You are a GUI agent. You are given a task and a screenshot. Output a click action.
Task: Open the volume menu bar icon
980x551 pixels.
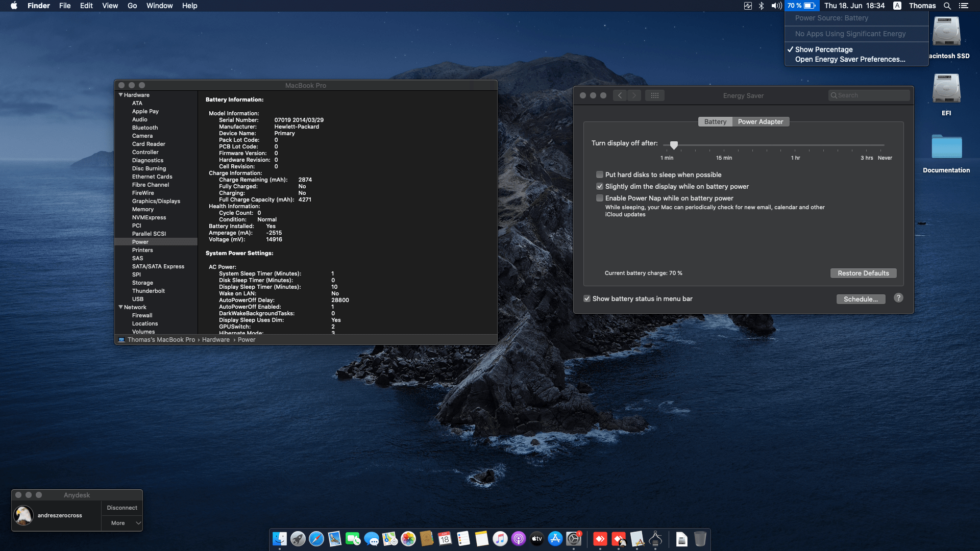point(776,6)
